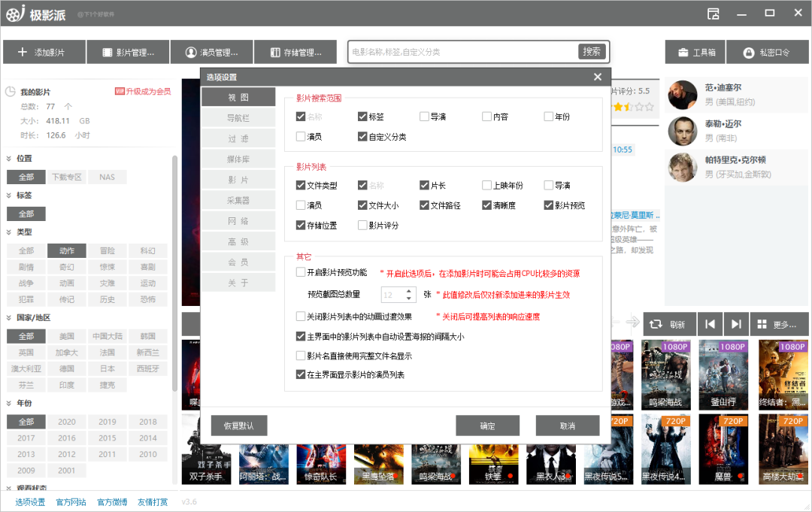This screenshot has height=512, width=812.
Task: Collapse the 国家/地区 filter section
Action: [9, 318]
